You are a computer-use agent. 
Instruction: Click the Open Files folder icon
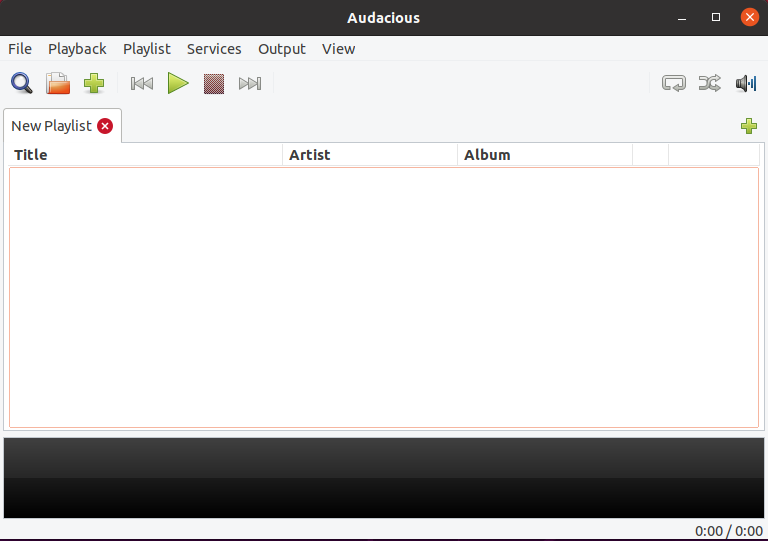[x=58, y=83]
